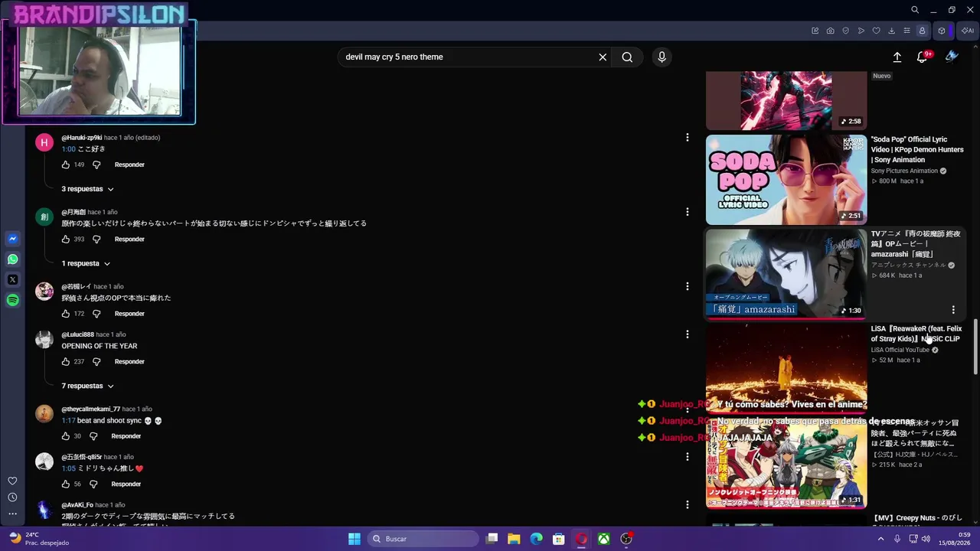
Task: Click into the YouTube search field
Action: coord(469,57)
